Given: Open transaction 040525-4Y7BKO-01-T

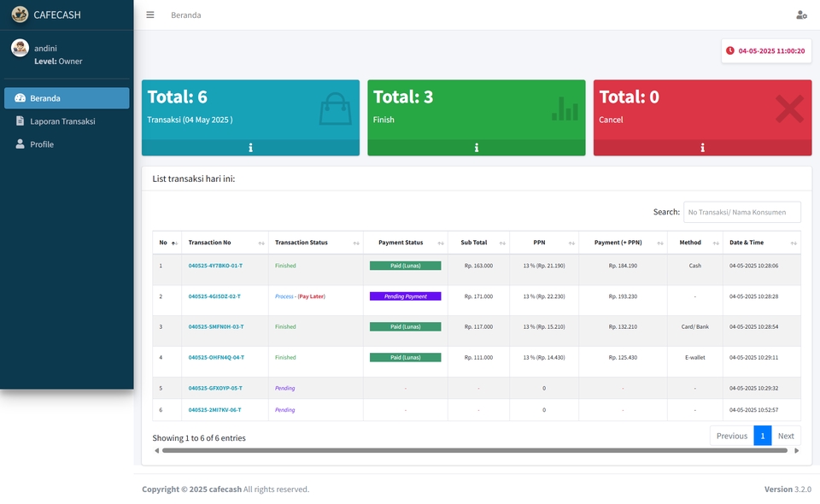Looking at the screenshot, I should click(214, 266).
